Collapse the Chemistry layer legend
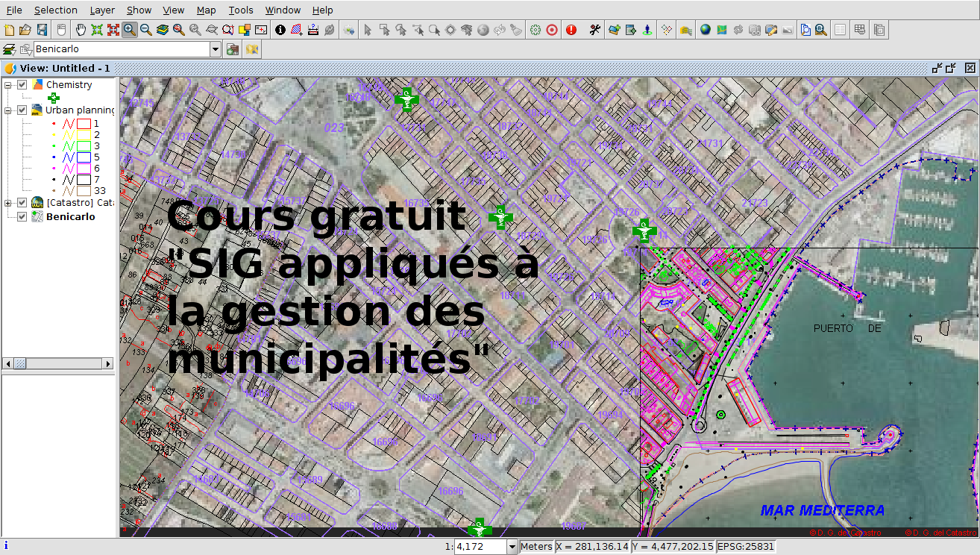This screenshot has width=980, height=555. (x=9, y=85)
